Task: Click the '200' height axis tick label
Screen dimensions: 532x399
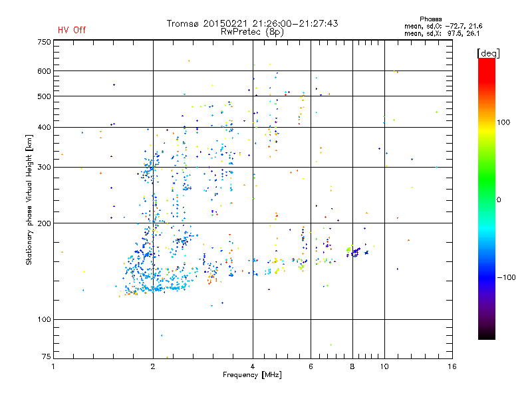Action: [x=44, y=223]
